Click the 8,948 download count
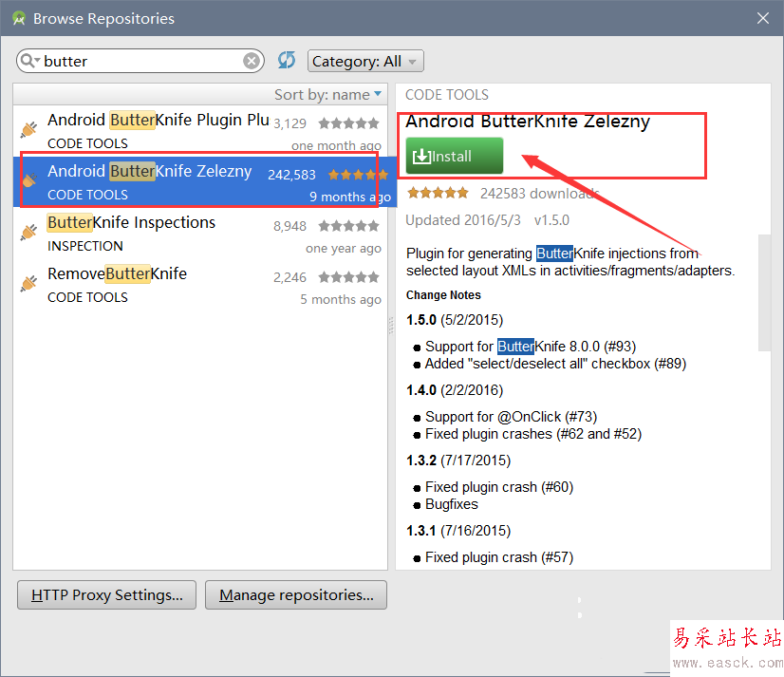 click(289, 226)
